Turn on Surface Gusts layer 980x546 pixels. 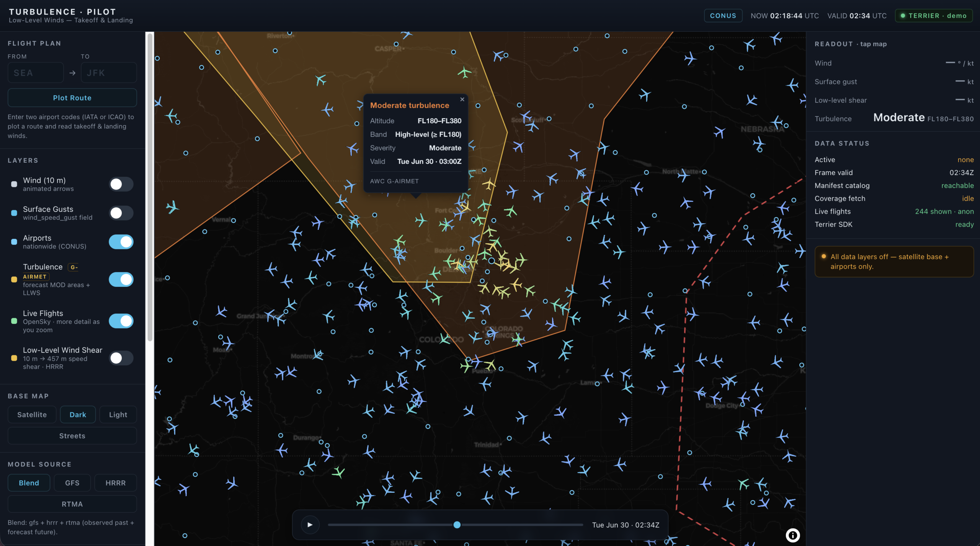121,213
